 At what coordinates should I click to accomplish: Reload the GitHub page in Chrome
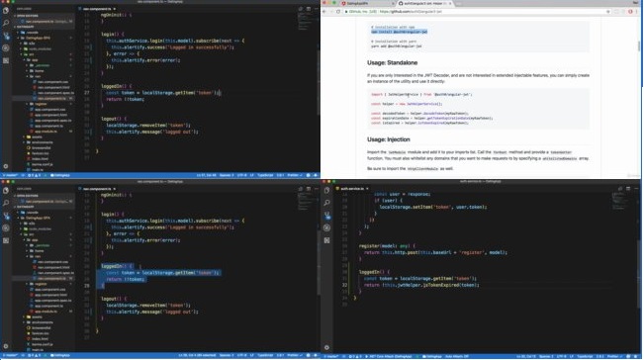tap(338, 12)
